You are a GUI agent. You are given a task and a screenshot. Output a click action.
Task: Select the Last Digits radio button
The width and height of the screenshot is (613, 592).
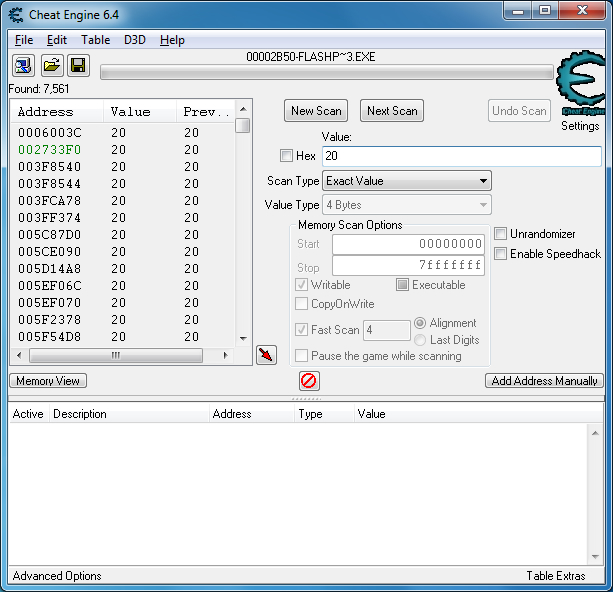420,340
